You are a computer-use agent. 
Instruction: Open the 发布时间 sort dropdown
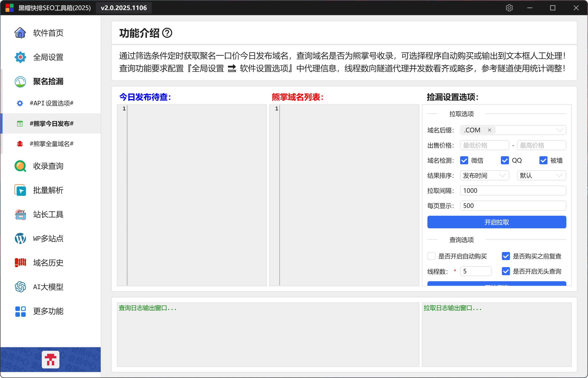coord(485,176)
